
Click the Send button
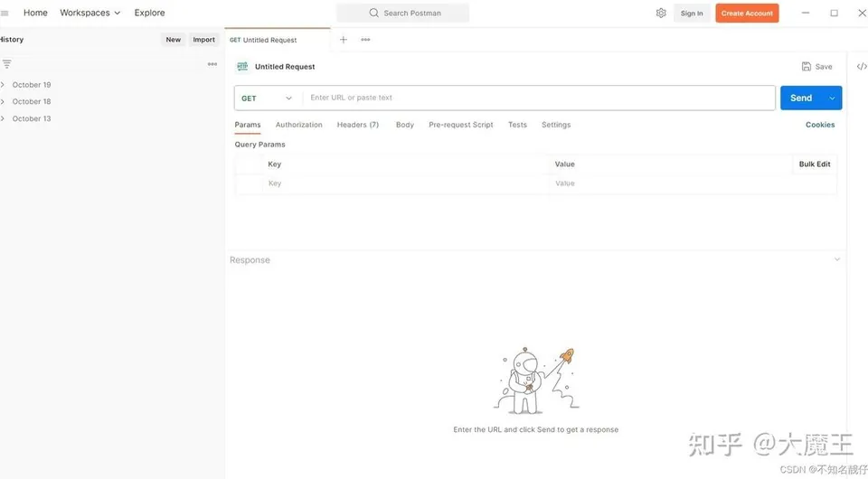click(801, 98)
